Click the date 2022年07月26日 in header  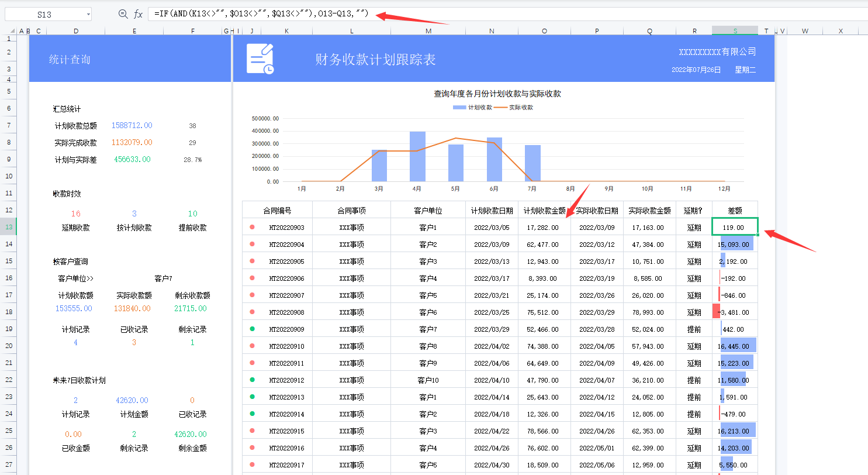pyautogui.click(x=696, y=70)
